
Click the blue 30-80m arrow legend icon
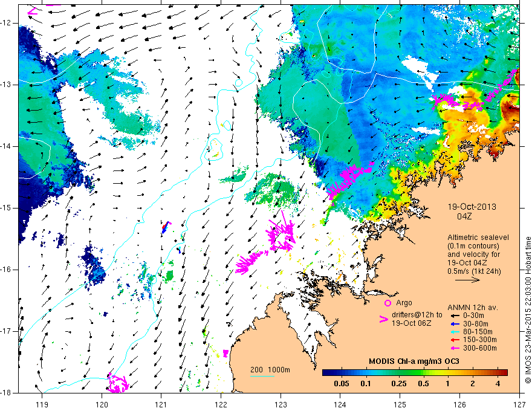[x=455, y=324]
